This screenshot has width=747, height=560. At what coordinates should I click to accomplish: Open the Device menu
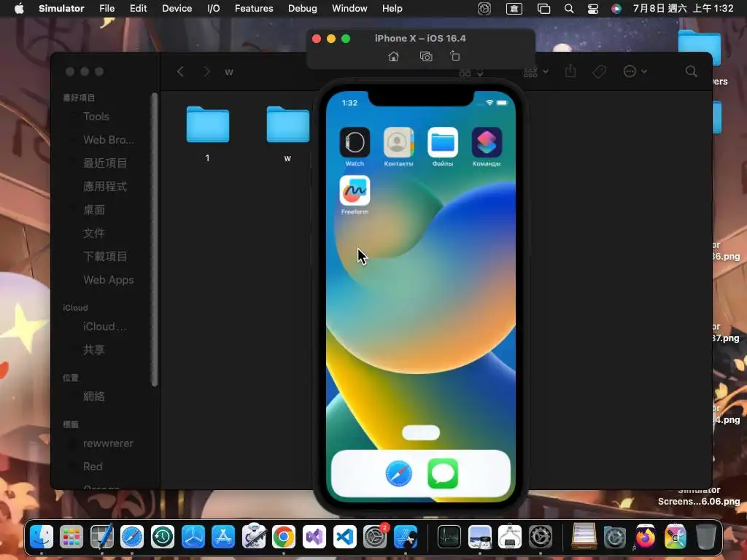coord(177,8)
